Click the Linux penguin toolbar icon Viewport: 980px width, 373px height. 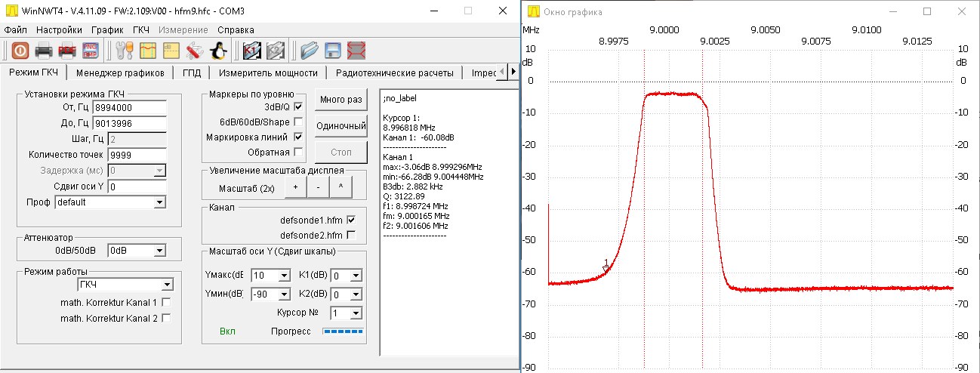tap(218, 51)
